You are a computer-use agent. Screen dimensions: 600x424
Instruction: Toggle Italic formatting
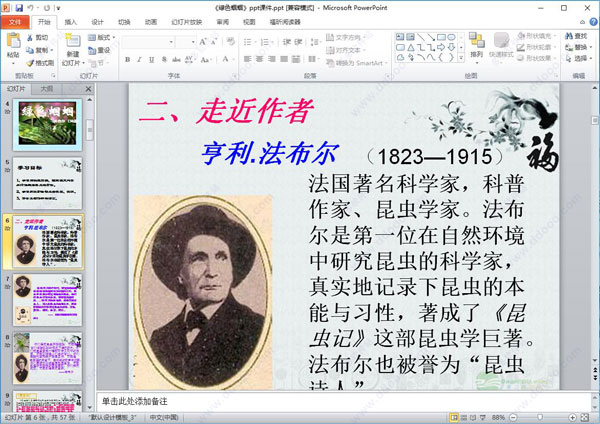click(140, 59)
